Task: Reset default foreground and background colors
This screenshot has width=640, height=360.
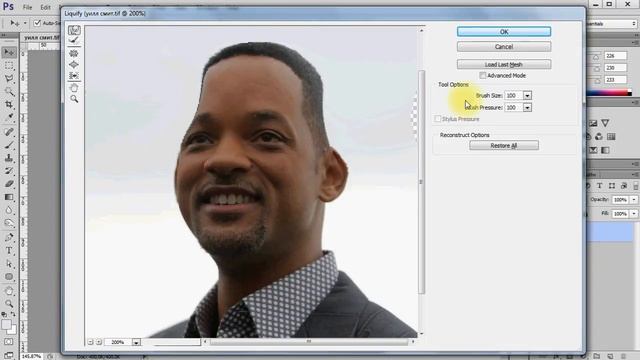Action: [4, 314]
